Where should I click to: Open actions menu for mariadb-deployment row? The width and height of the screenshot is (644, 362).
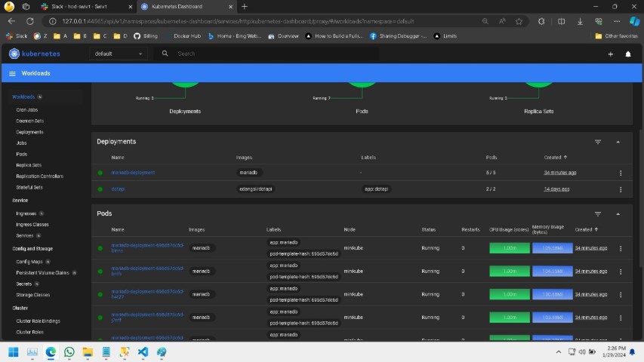621,173
